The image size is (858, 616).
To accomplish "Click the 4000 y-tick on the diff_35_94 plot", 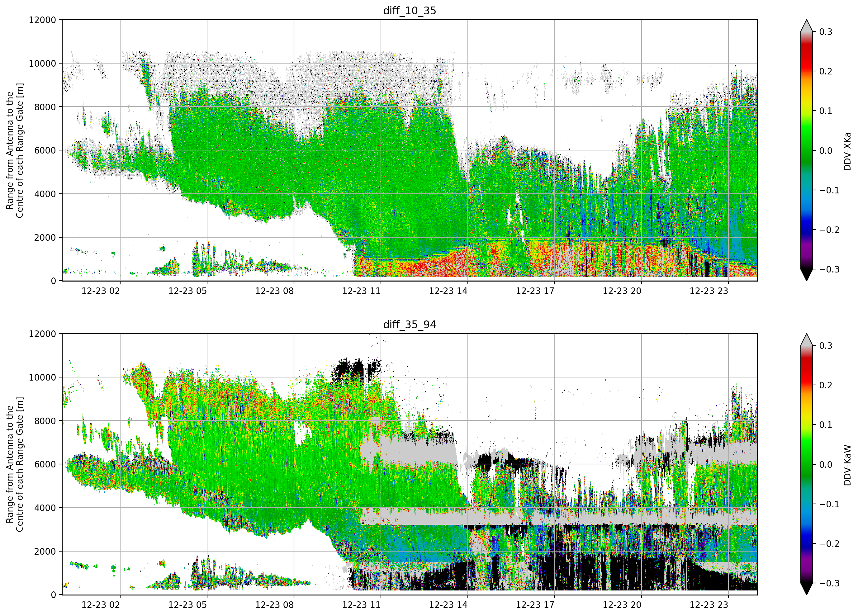I will click(x=45, y=508).
